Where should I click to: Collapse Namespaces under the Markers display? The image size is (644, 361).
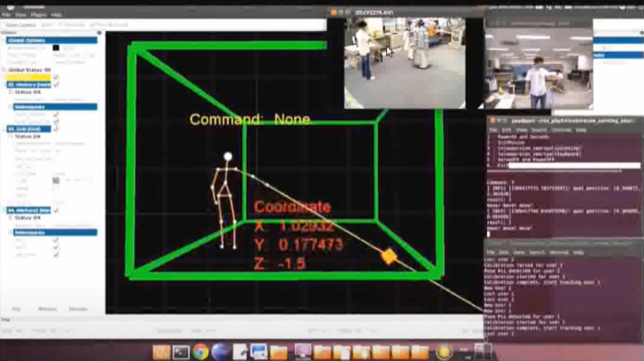pos(11,232)
